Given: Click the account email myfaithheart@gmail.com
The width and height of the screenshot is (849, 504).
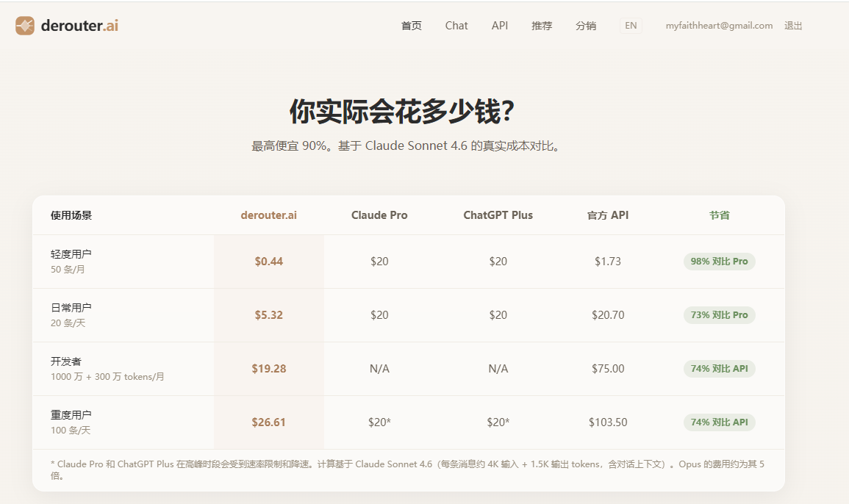Looking at the screenshot, I should (719, 25).
